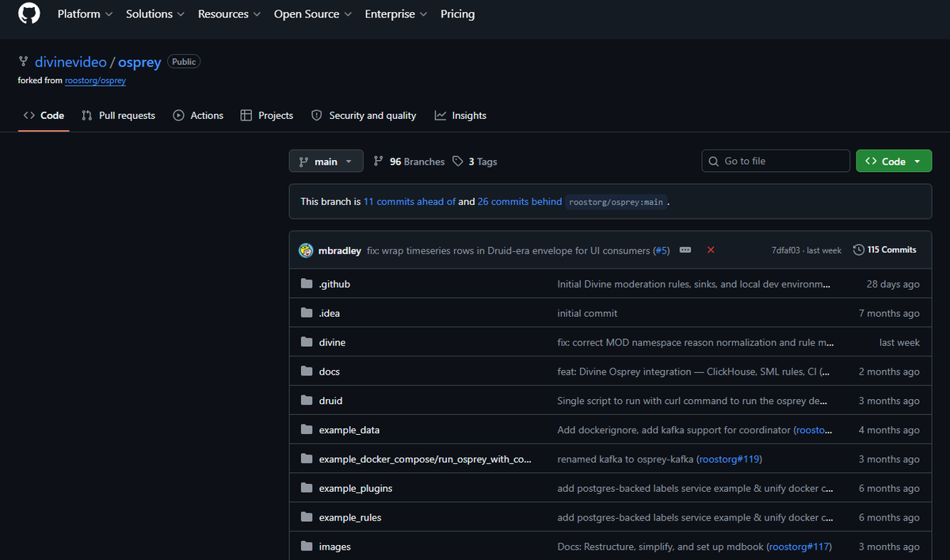This screenshot has width=950, height=560.
Task: Click the folder icon of example_docker_compose row
Action: point(307,459)
